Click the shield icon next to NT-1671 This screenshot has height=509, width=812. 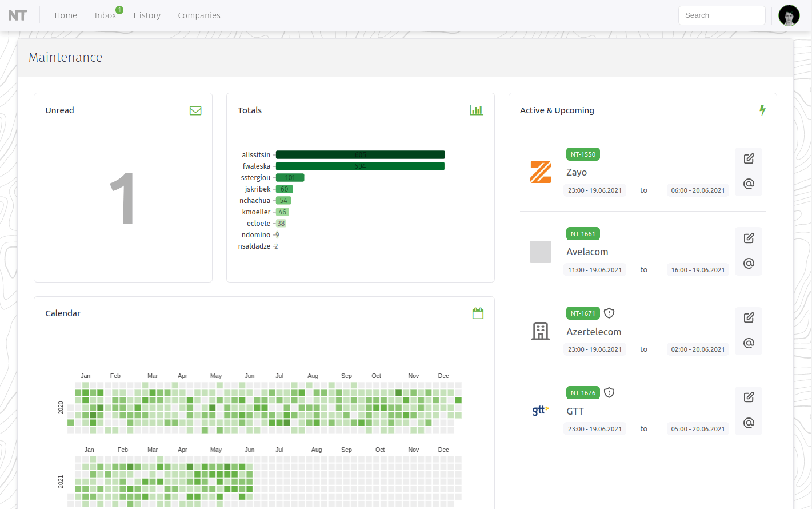(x=609, y=313)
